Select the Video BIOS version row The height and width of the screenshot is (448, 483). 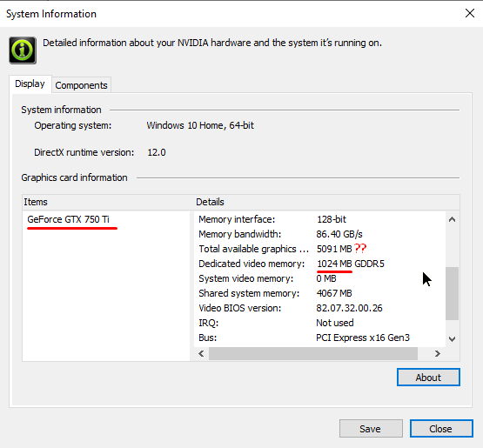(x=319, y=308)
